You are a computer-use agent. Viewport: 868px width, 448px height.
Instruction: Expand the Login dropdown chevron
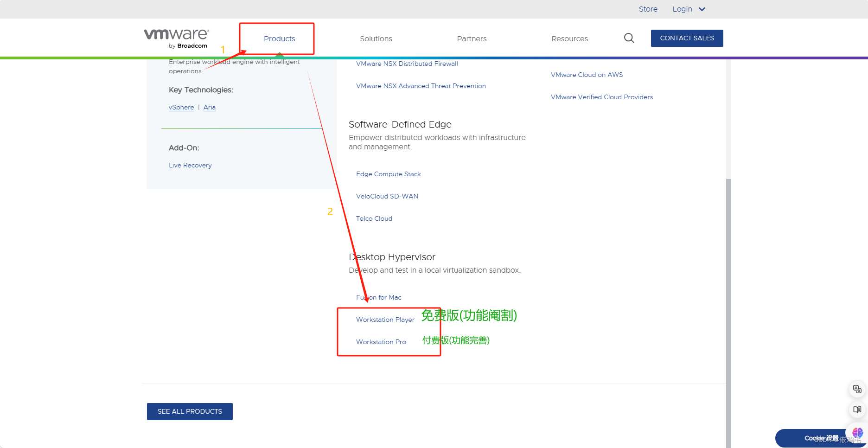tap(702, 9)
